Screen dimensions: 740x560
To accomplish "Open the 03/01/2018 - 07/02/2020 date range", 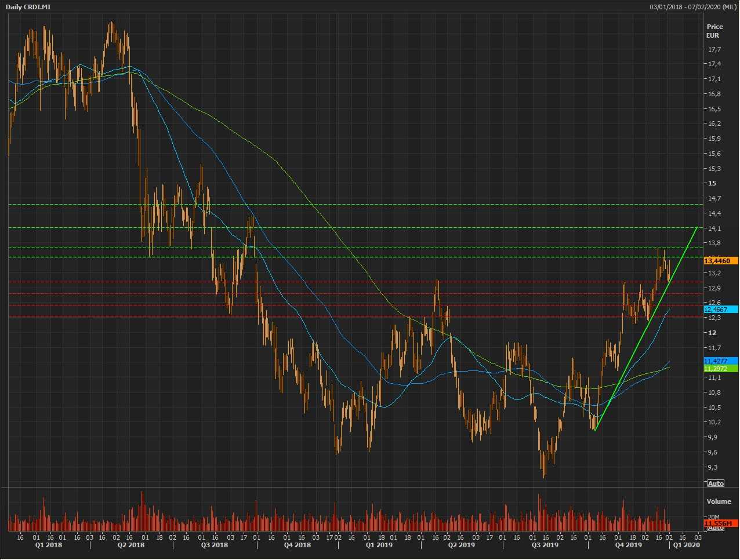I will [692, 6].
